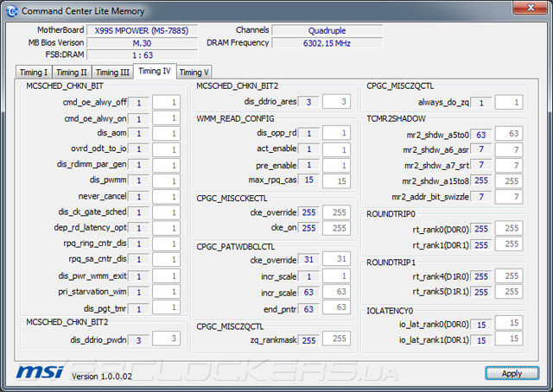Click the Version 1.0.0.02 text
Screen dimensions: 553x392
102,376
